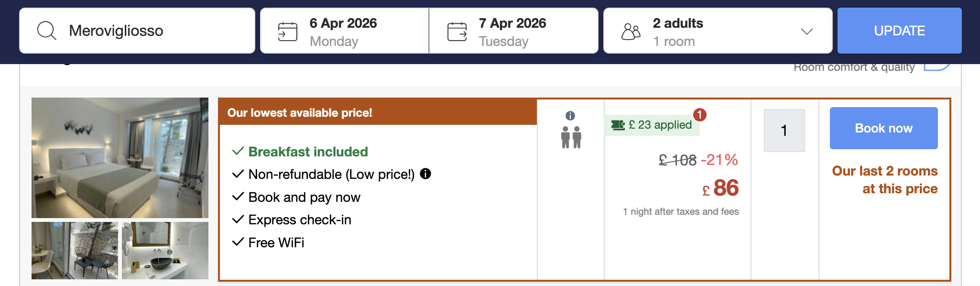This screenshot has height=286, width=980.
Task: Click the guests people icon
Action: 631,32
